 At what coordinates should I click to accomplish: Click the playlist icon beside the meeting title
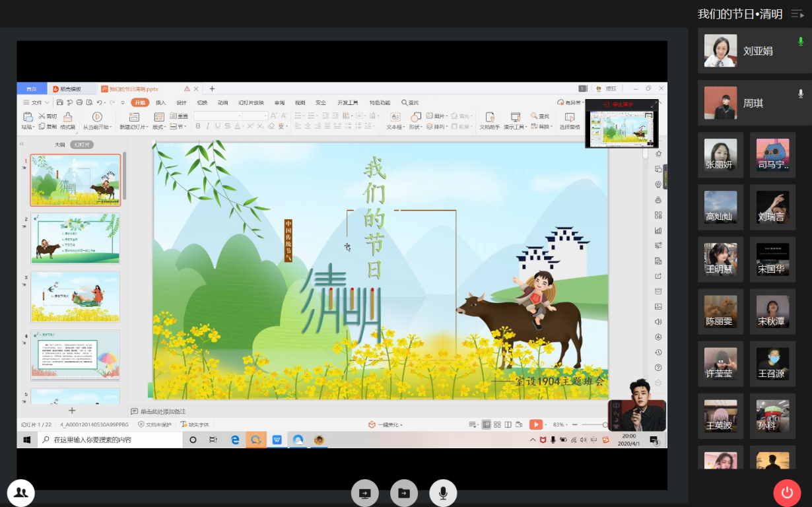[x=797, y=14]
